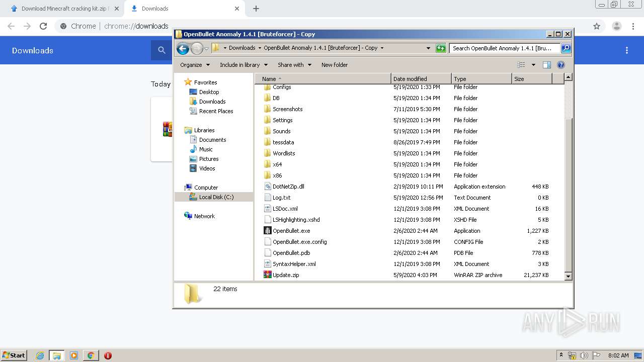Show hidden tray icons arrow
644x362 pixels.
tap(561, 355)
